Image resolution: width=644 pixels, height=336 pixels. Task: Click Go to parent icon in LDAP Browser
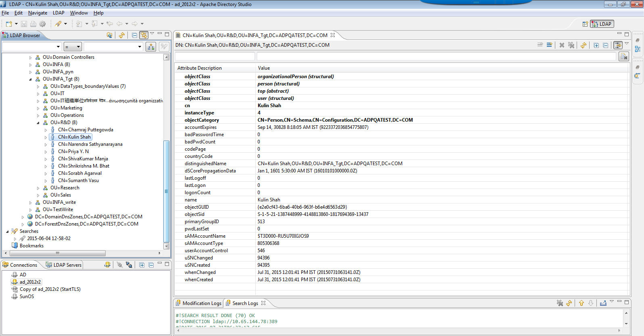109,35
